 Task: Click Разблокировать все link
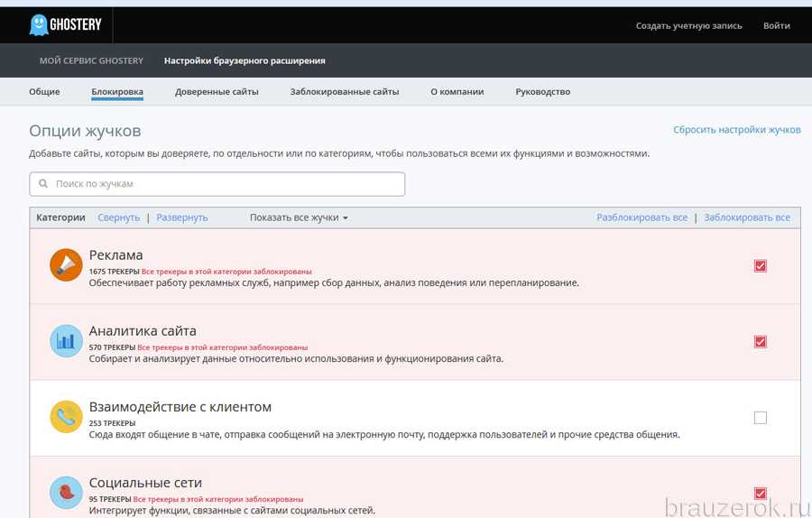point(641,217)
